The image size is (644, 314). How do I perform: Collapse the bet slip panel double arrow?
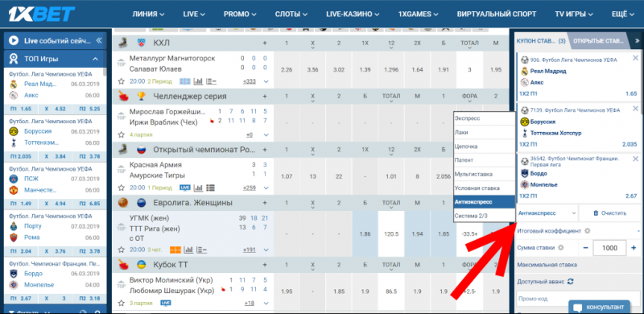coord(637,41)
